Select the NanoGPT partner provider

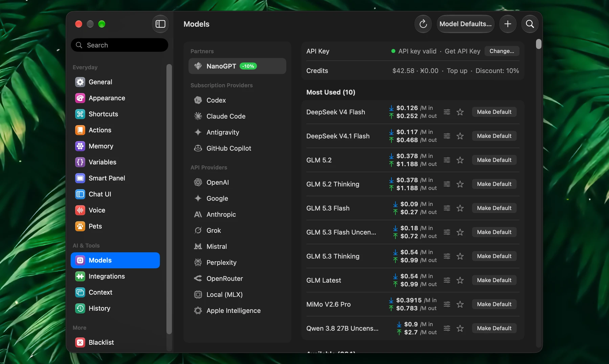(x=237, y=66)
